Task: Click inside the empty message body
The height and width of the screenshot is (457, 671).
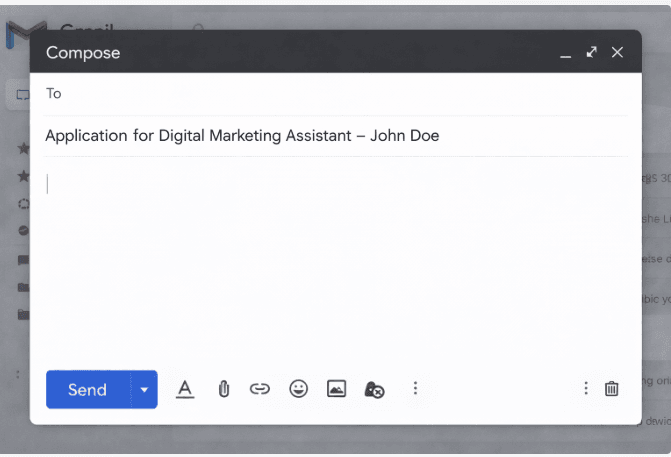Action: 335,260
